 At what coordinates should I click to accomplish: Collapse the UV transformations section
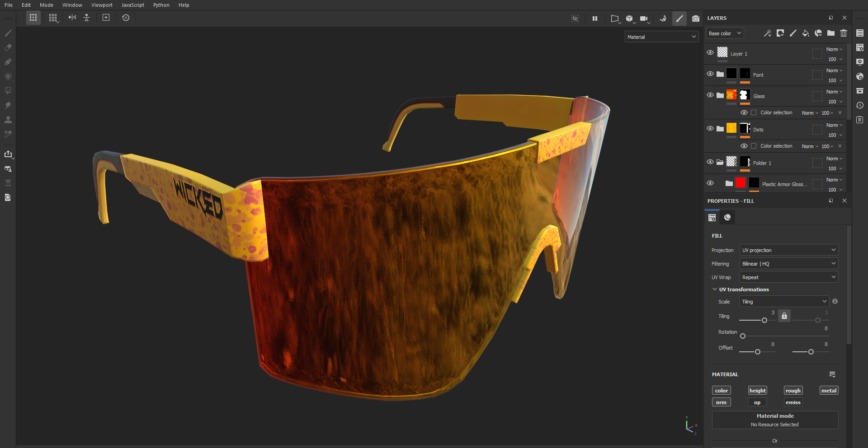[715, 289]
